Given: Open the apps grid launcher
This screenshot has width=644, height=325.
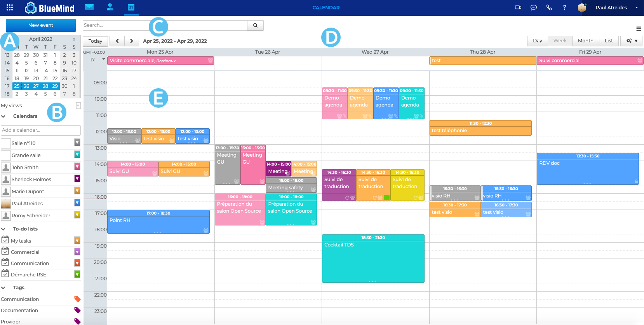Looking at the screenshot, I should point(10,7).
